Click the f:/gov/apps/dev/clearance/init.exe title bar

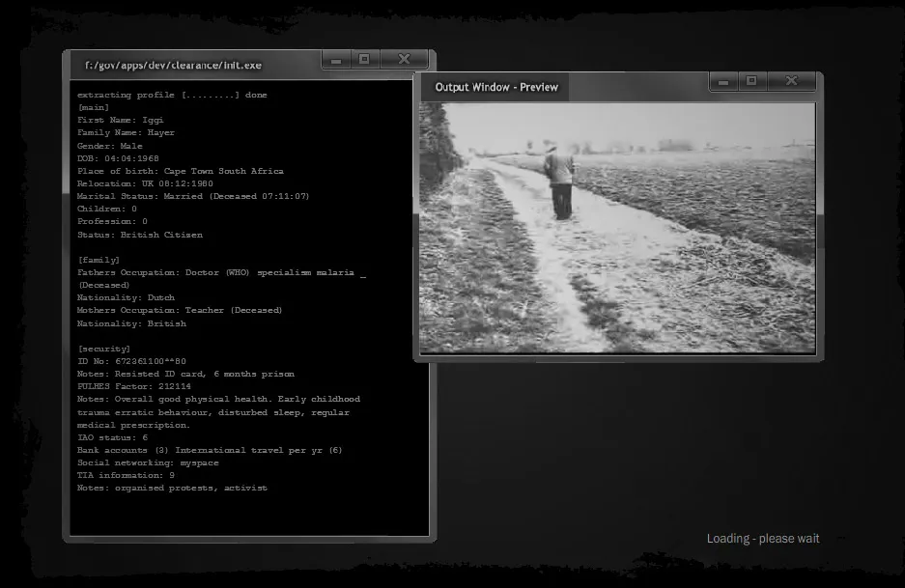[x=173, y=66]
